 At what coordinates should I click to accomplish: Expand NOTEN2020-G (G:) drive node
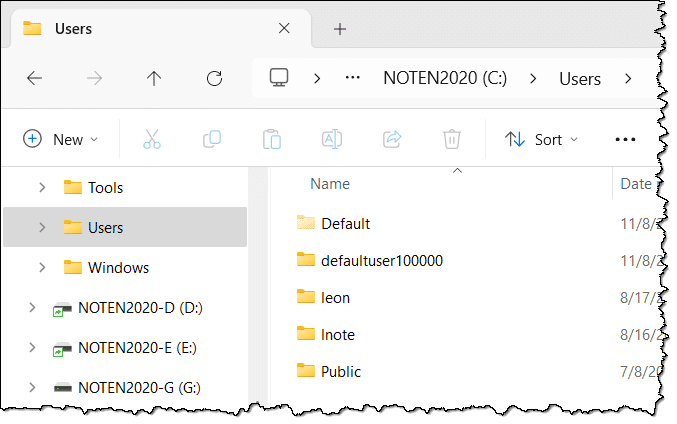[x=32, y=387]
